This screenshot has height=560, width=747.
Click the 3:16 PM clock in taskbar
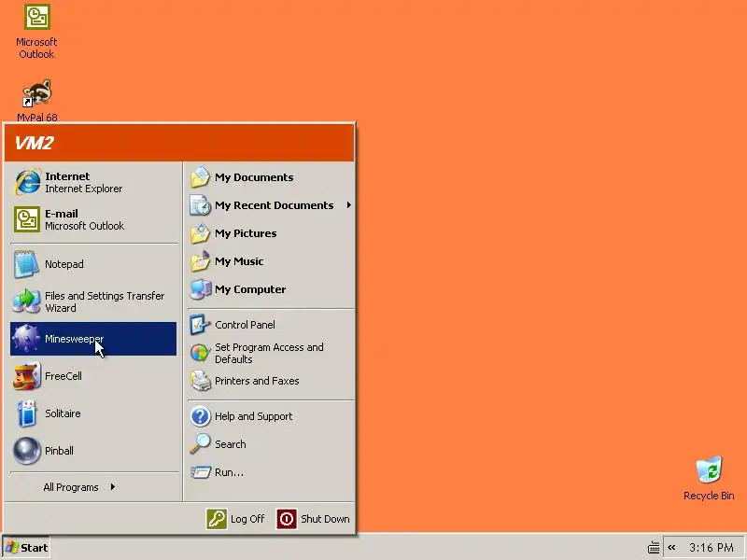pyautogui.click(x=712, y=548)
